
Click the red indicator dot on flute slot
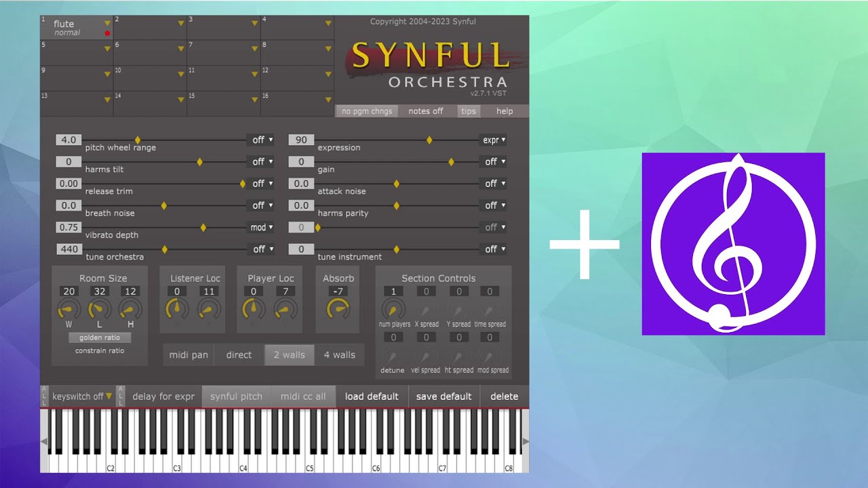tap(107, 33)
